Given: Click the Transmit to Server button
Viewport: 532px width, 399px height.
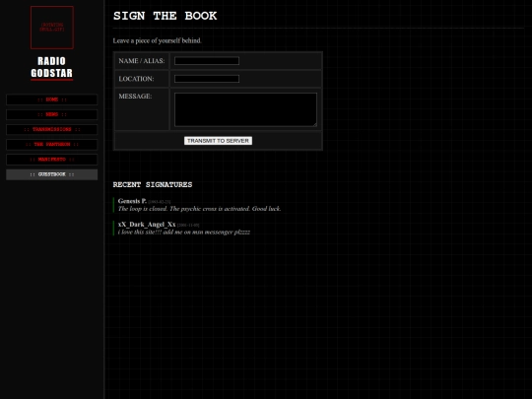Looking at the screenshot, I should coord(218,141).
